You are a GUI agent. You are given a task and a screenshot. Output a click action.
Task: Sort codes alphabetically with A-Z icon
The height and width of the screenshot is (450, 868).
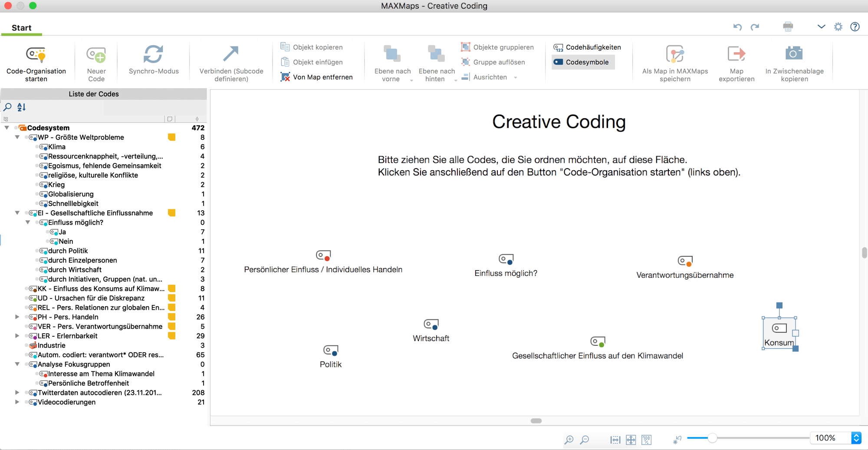tap(21, 107)
